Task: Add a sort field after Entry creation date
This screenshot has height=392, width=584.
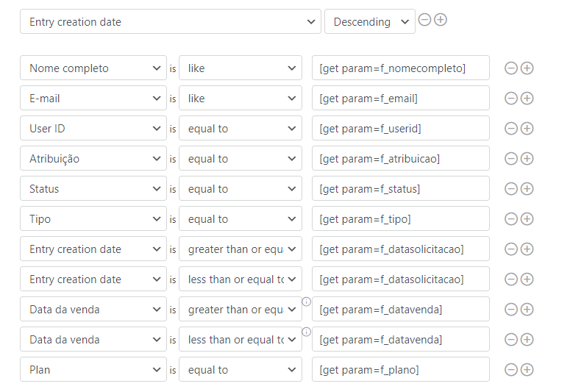Action: (x=441, y=20)
